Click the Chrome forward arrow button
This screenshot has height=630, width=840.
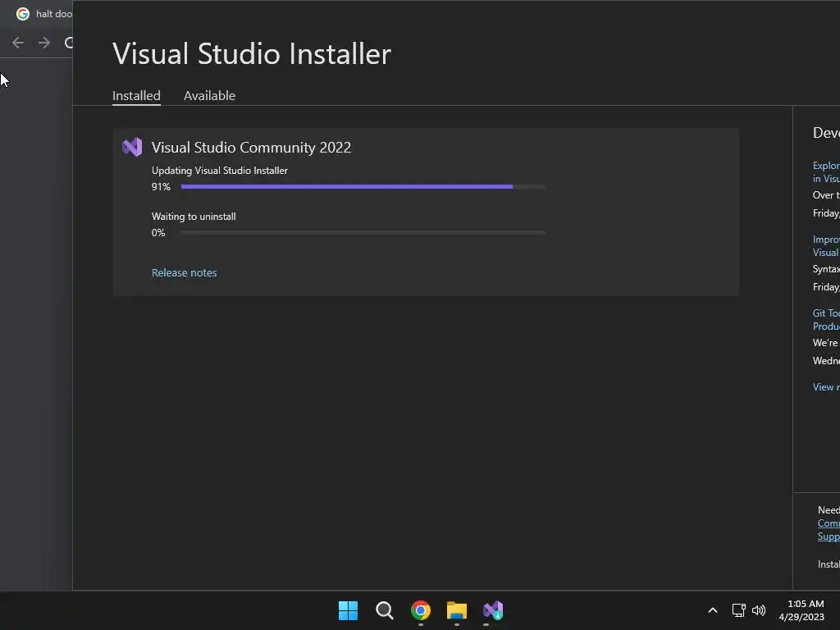[44, 43]
